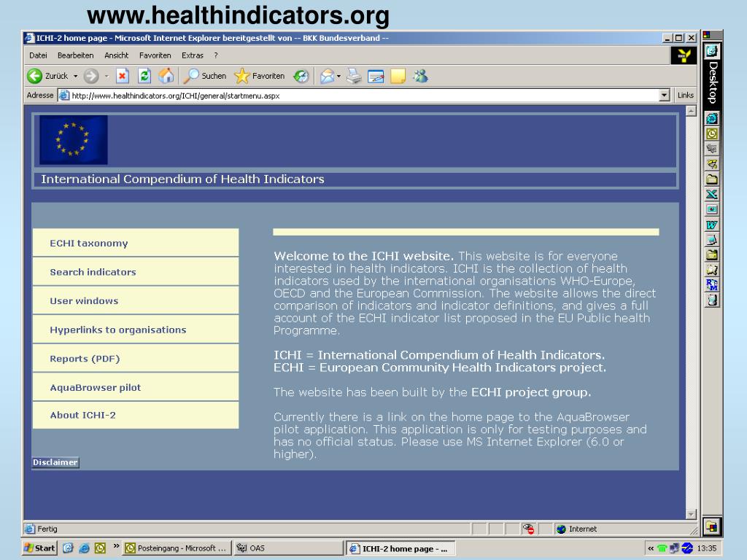Switch to Posteingang - Microsoft taskbar window

(x=177, y=548)
